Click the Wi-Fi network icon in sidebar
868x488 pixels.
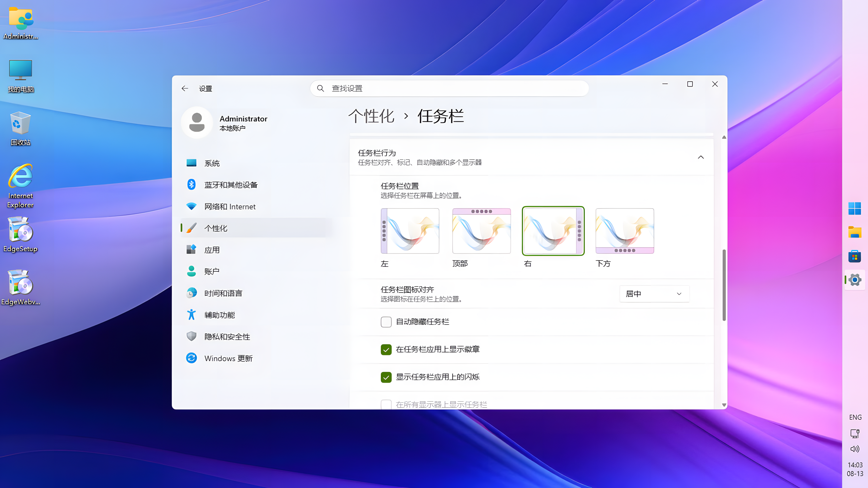point(192,206)
